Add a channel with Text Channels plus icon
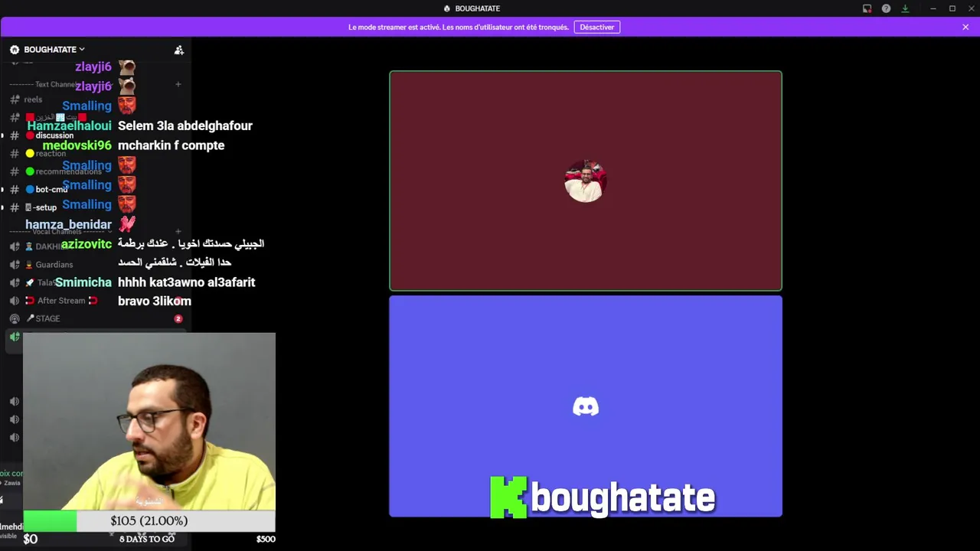Viewport: 980px width, 551px height. [x=178, y=84]
